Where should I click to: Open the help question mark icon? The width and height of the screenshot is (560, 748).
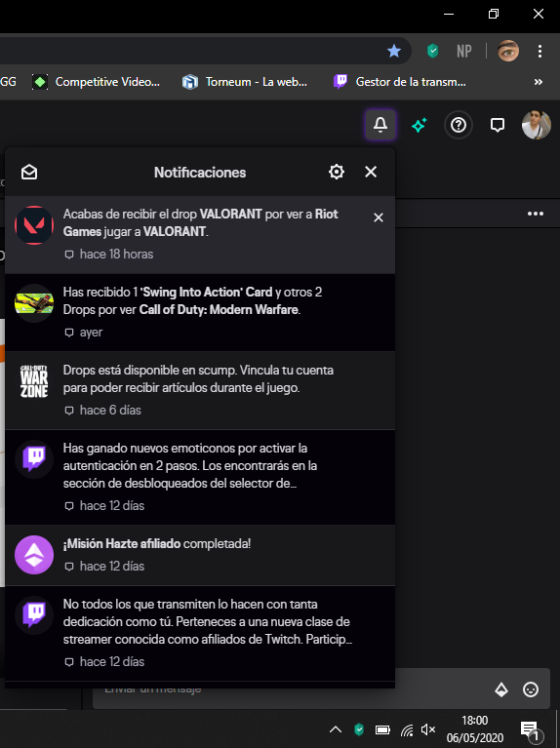point(459,125)
